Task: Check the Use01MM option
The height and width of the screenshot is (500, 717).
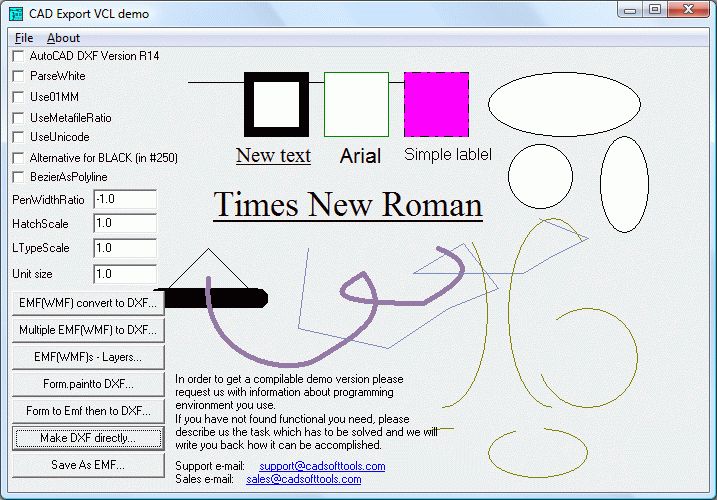Action: click(x=18, y=97)
